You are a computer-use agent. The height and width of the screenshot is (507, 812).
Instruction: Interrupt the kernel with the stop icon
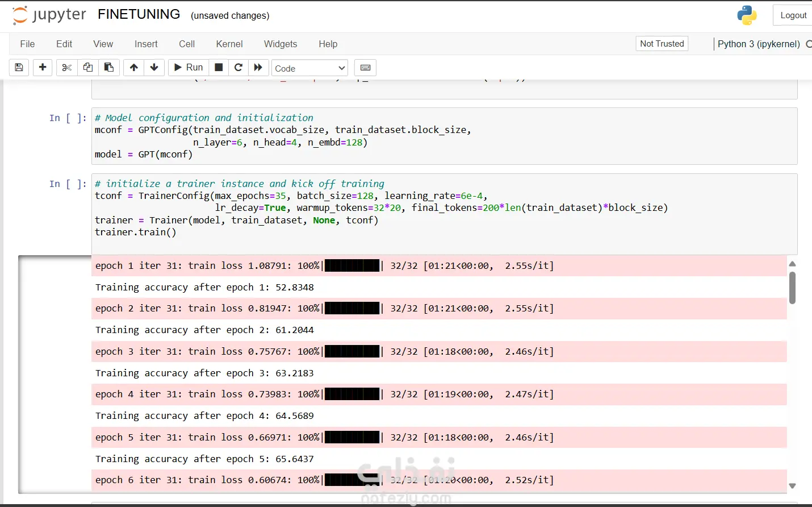click(x=219, y=68)
